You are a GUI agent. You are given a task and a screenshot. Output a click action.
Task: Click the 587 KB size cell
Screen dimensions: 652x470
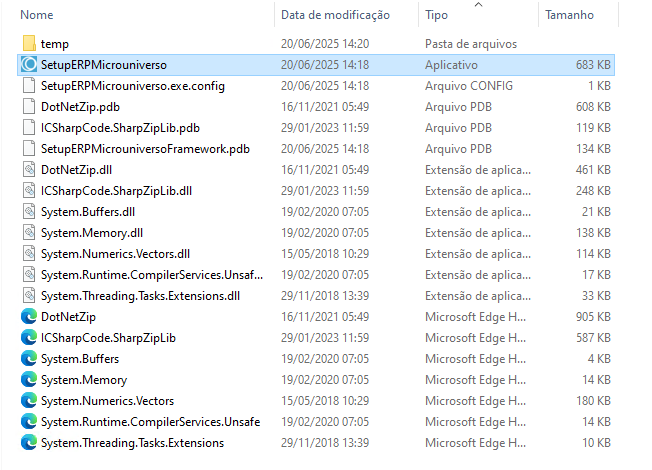593,338
